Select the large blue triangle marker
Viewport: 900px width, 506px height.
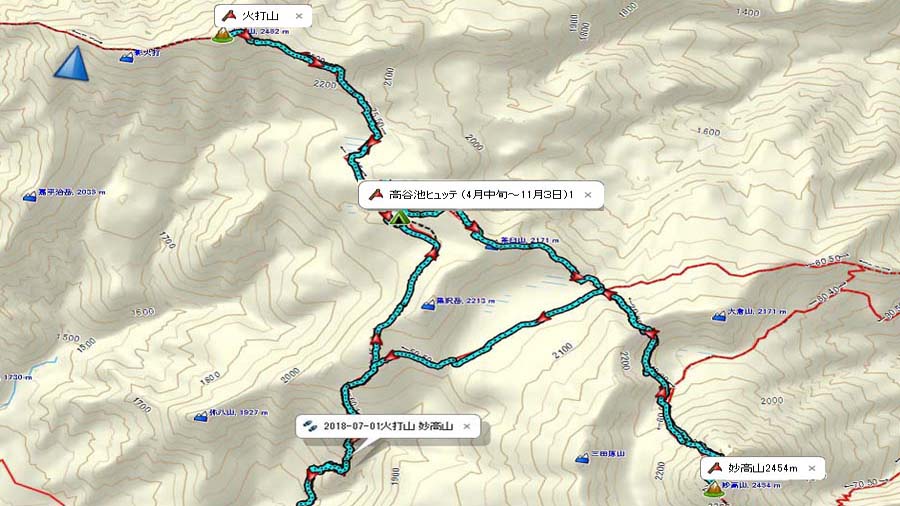(x=72, y=63)
